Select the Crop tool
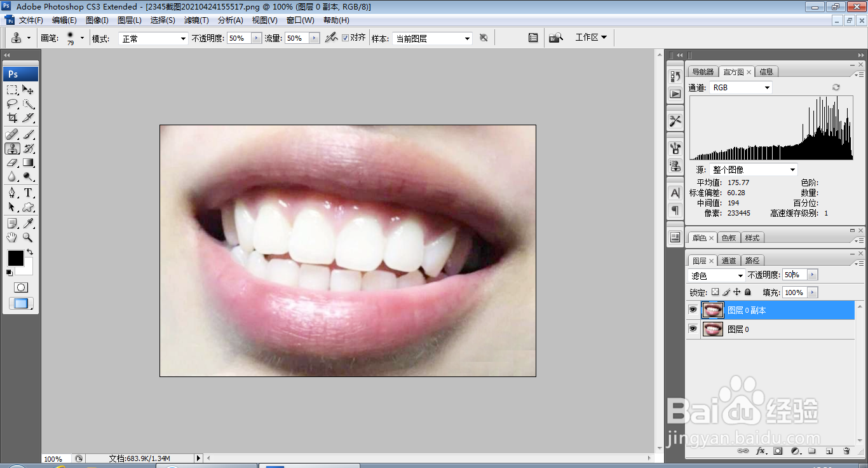868x468 pixels. 12,118
